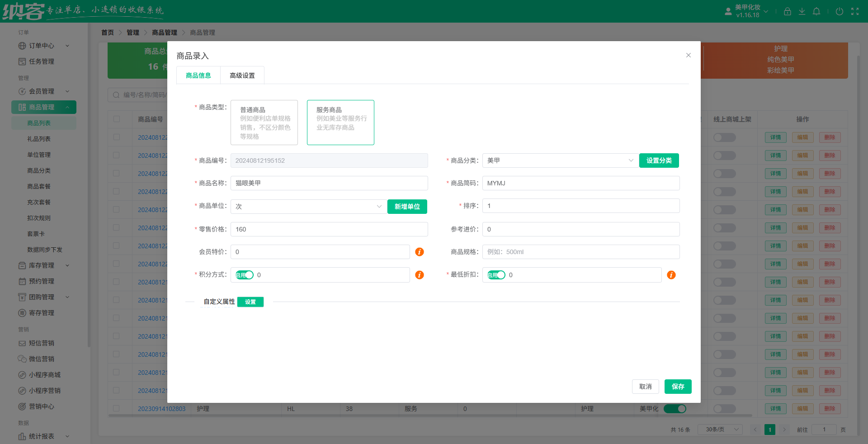The height and width of the screenshot is (444, 868).
Task: Select the 服务商品 product type card
Action: [x=340, y=123]
